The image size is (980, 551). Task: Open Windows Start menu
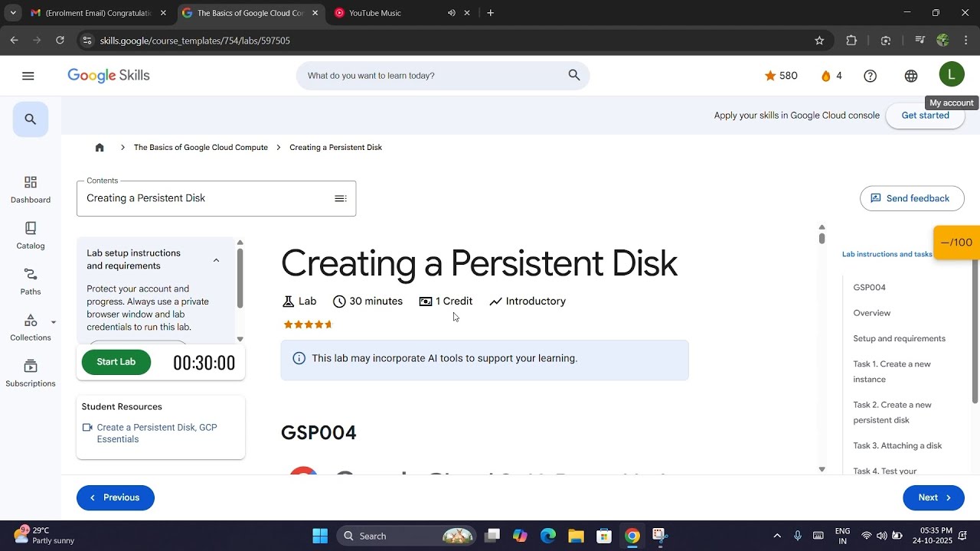pos(320,536)
